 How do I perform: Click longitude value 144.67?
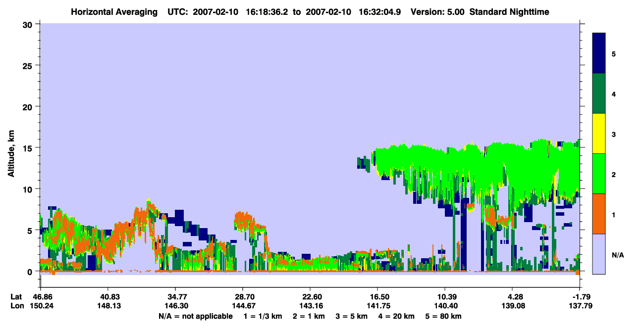pyautogui.click(x=243, y=306)
